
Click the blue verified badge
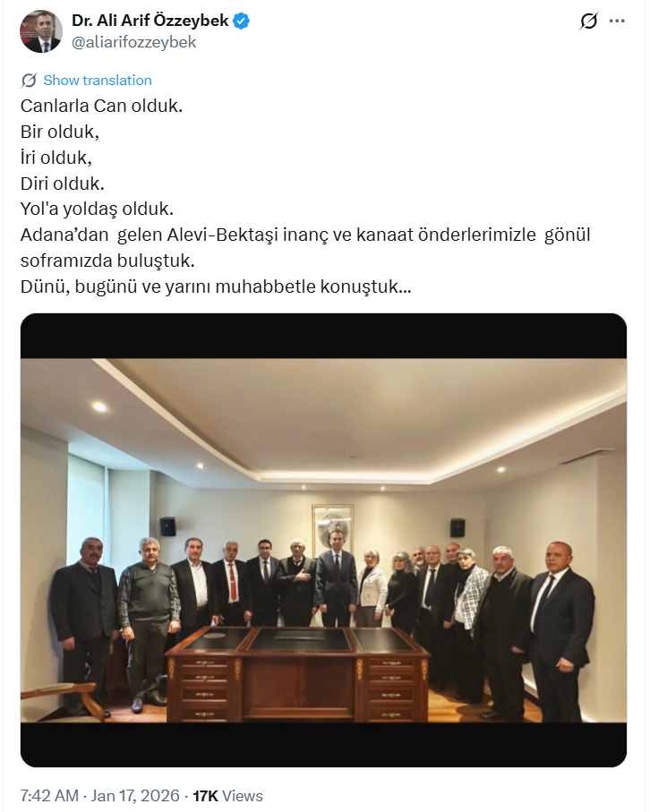tap(242, 21)
